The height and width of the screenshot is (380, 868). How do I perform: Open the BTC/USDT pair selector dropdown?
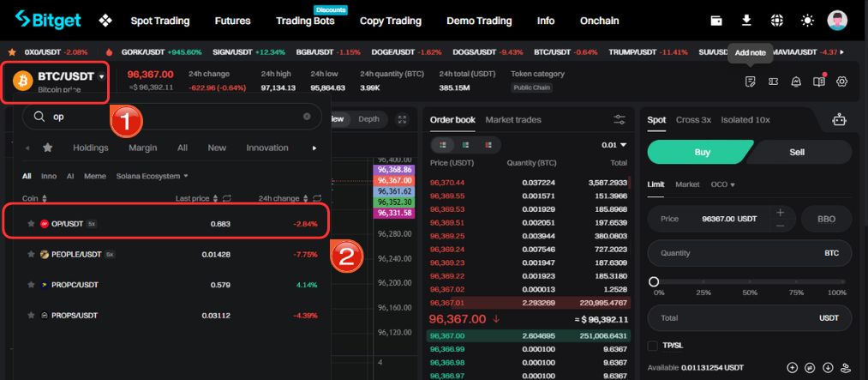pos(101,77)
